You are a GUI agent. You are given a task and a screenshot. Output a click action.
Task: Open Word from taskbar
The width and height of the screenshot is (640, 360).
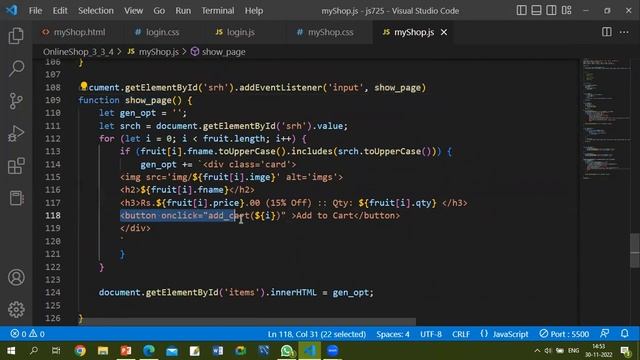pos(218,351)
